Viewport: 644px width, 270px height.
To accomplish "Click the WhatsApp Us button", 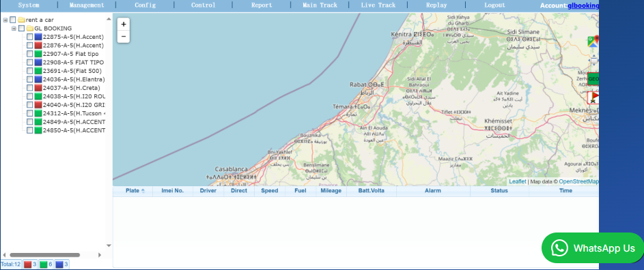I will pos(593,248).
